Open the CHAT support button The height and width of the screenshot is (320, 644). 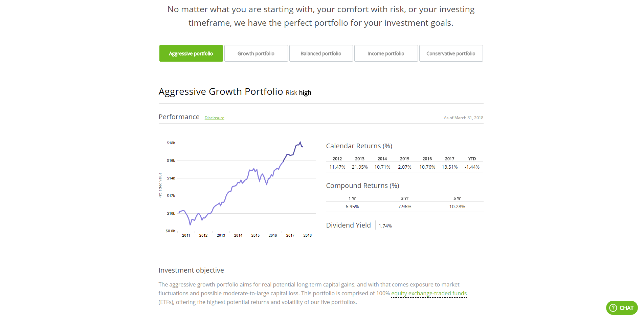pos(626,308)
